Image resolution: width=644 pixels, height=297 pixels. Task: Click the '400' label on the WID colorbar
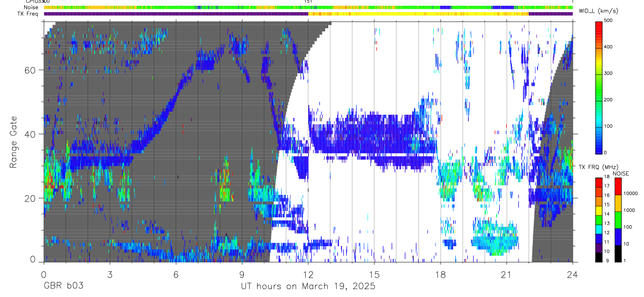click(x=608, y=47)
